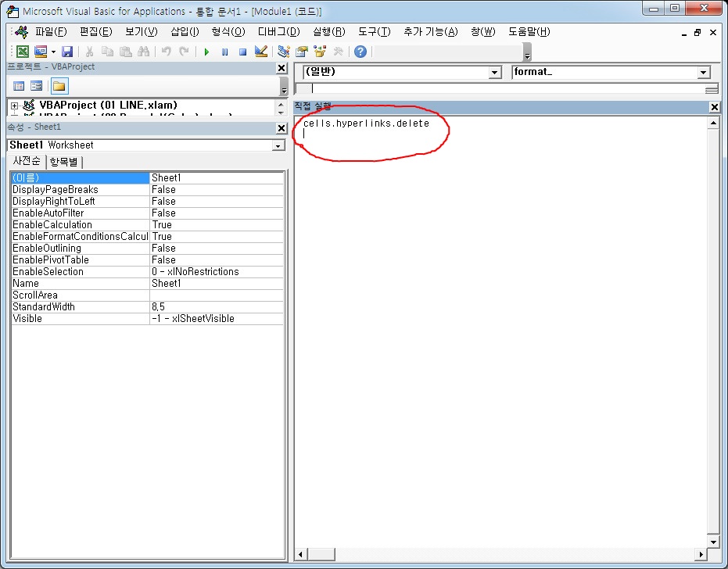
Task: Run the macro with the green play icon
Action: (206, 52)
